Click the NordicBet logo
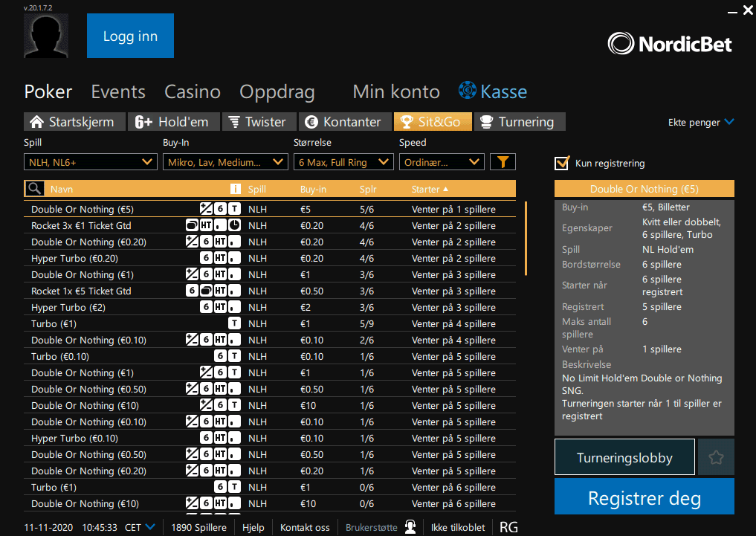 [670, 44]
